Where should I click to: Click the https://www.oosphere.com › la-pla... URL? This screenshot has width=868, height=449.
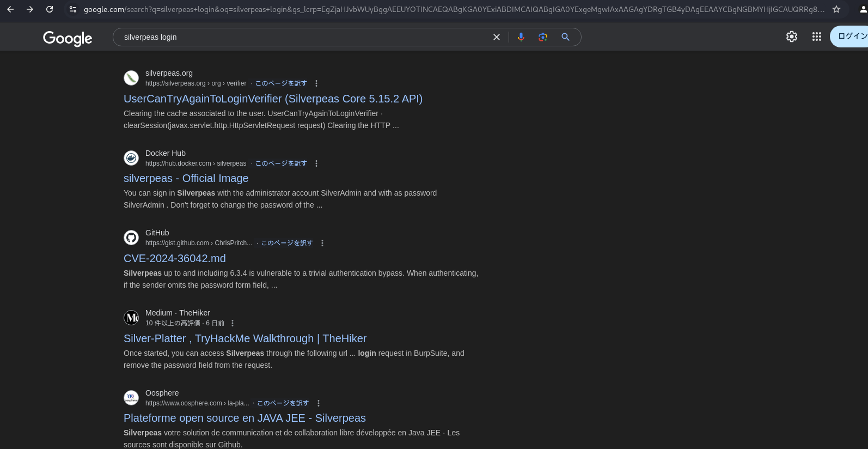tap(197, 403)
